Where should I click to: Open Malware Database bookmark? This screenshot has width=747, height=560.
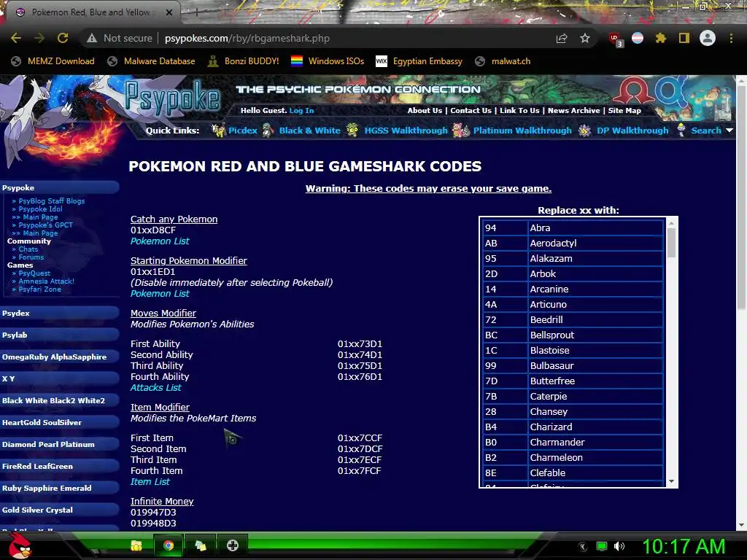[151, 61]
